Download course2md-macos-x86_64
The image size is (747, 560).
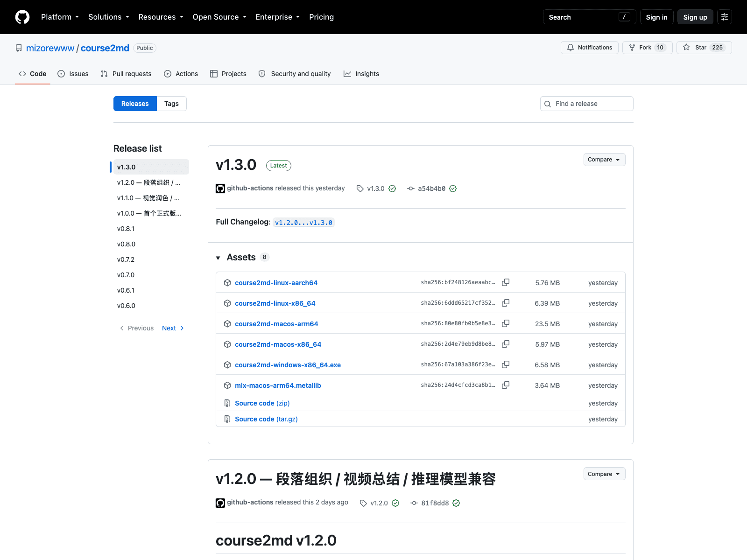click(278, 344)
